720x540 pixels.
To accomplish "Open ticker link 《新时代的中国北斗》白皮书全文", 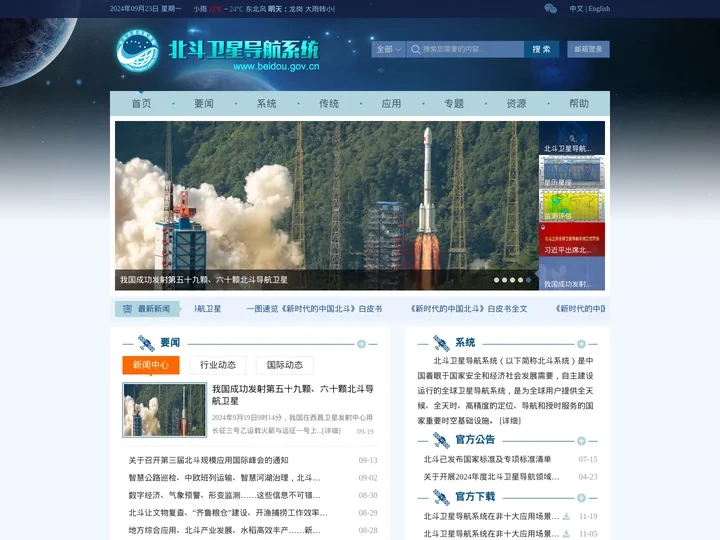I will tap(468, 309).
